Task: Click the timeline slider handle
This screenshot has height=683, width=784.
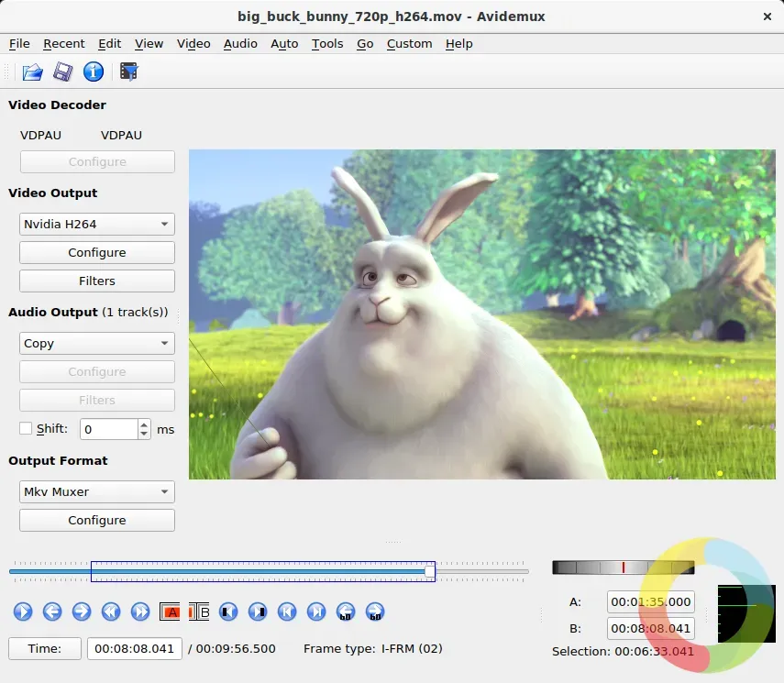Action: (429, 571)
